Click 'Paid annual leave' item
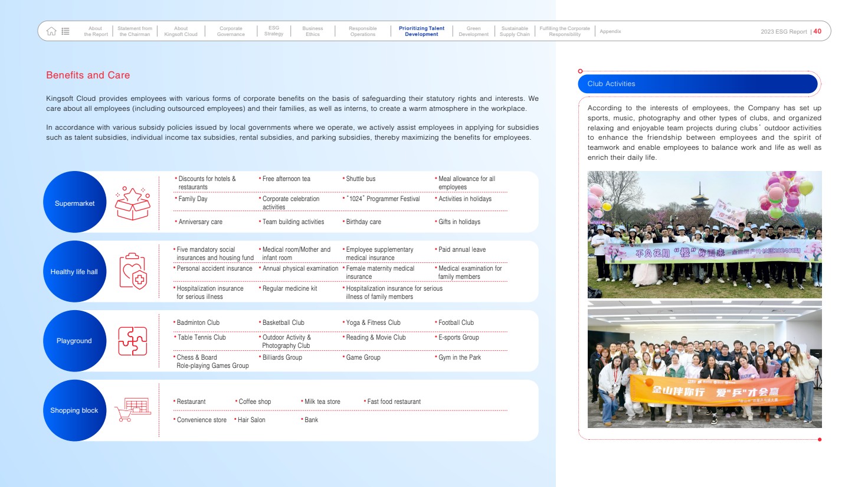The width and height of the screenshot is (868, 487). tap(462, 249)
